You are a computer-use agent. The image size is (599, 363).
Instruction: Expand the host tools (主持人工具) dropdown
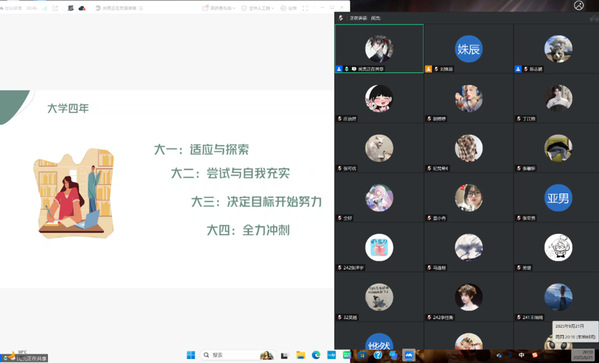point(258,8)
